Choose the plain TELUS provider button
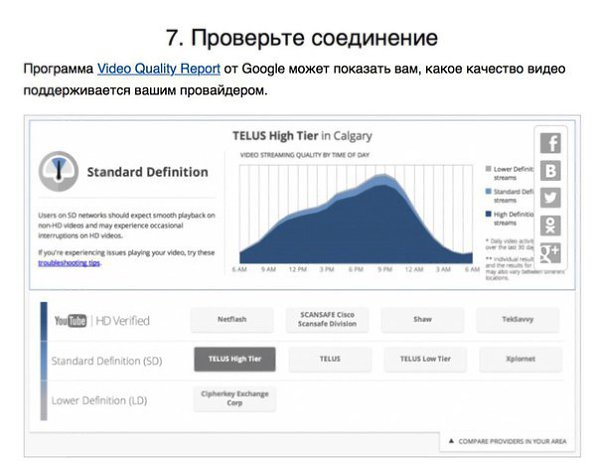The height and width of the screenshot is (474, 600). (330, 359)
